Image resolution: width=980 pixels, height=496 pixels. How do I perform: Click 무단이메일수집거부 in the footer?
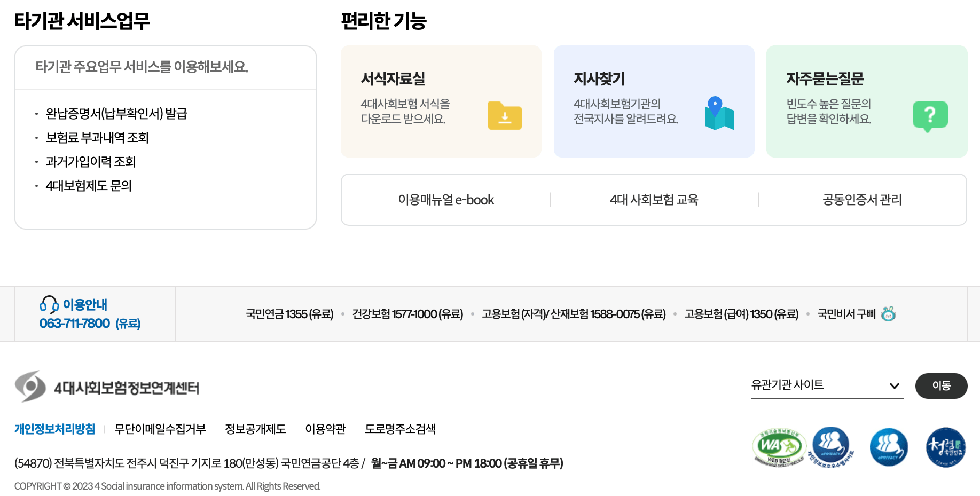click(160, 429)
